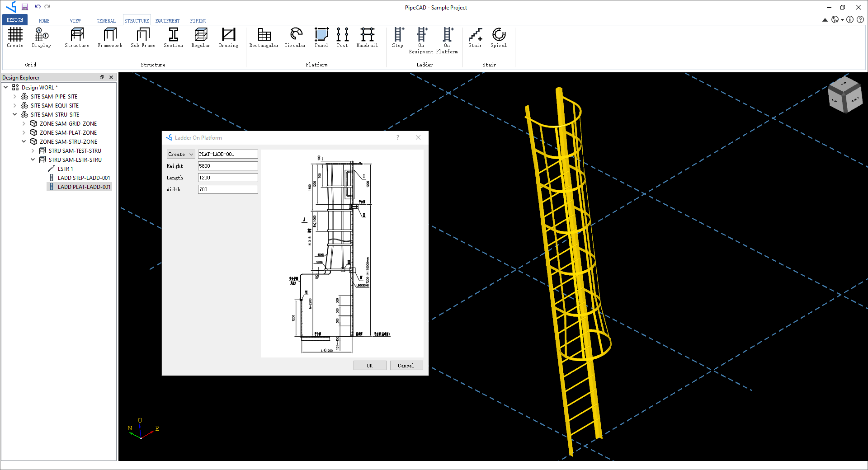The image size is (868, 470).
Task: Select the Framework structure tool
Action: (x=110, y=38)
